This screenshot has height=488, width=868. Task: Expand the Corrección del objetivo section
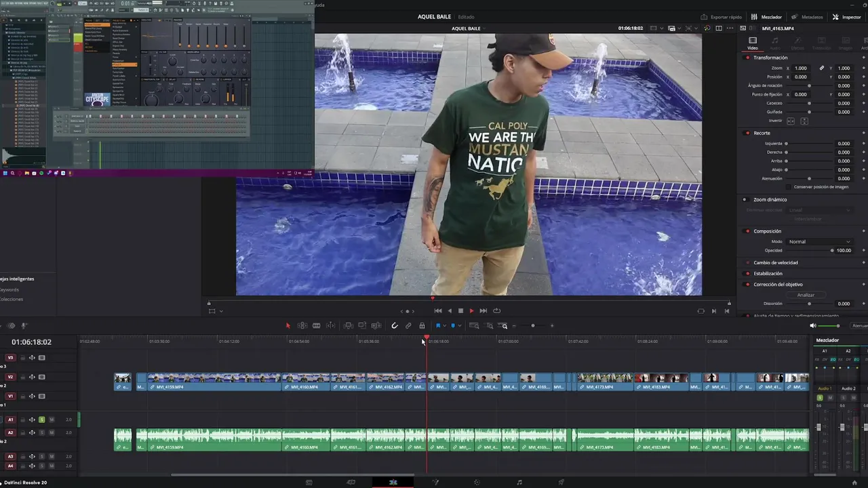778,285
